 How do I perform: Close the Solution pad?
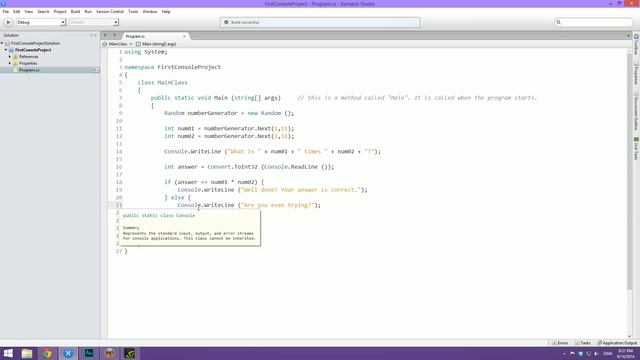tap(96, 36)
